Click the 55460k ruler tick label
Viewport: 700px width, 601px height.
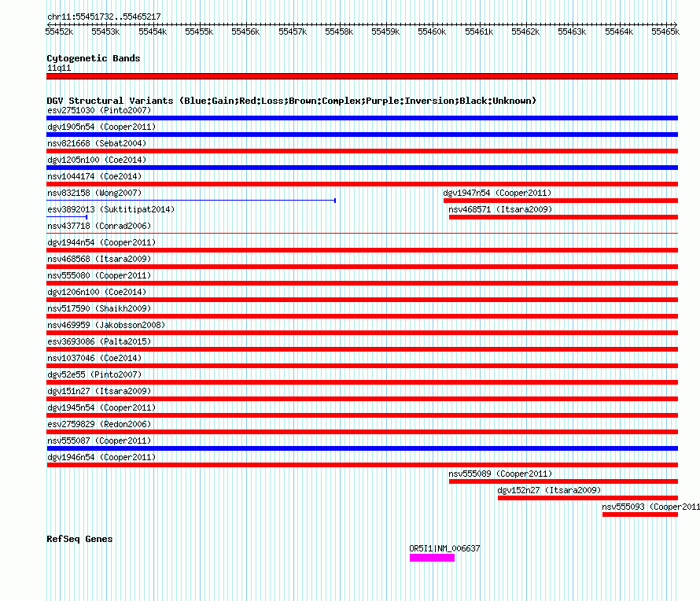coord(432,31)
